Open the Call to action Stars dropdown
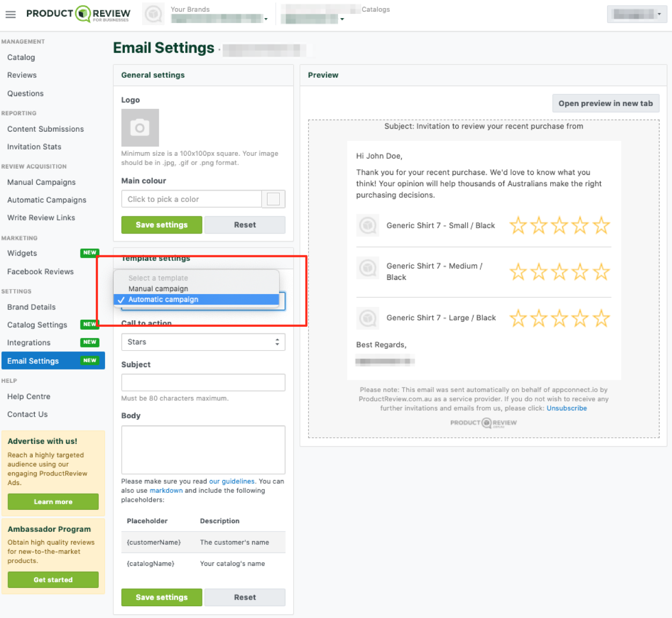Screen dimensions: 672x618 click(x=203, y=342)
